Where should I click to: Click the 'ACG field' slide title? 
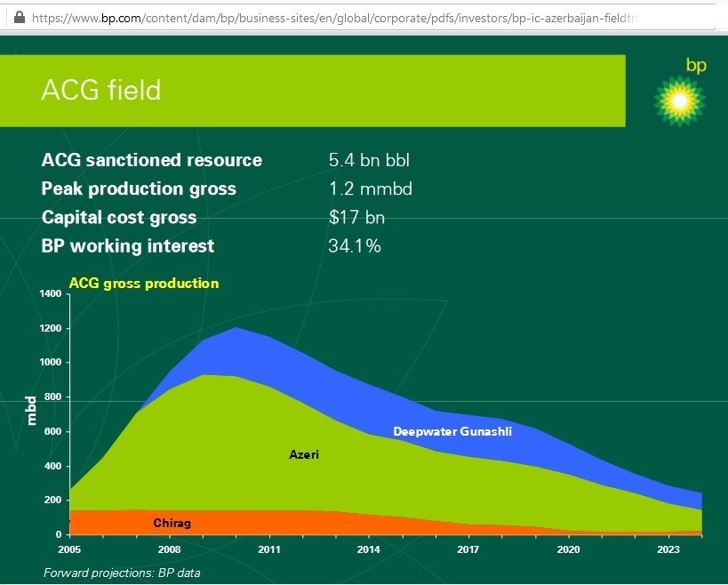(x=101, y=90)
